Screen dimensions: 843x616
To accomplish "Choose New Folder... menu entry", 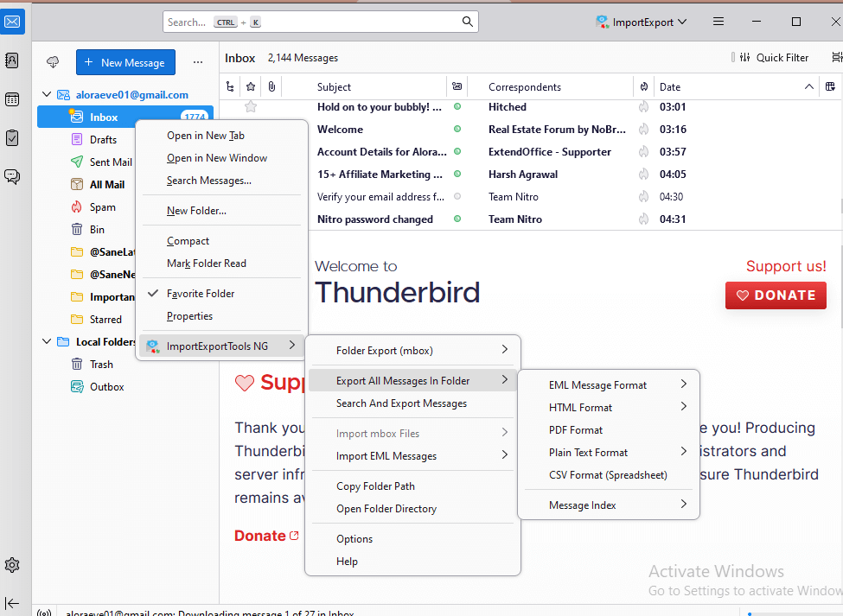I will [x=221, y=211].
